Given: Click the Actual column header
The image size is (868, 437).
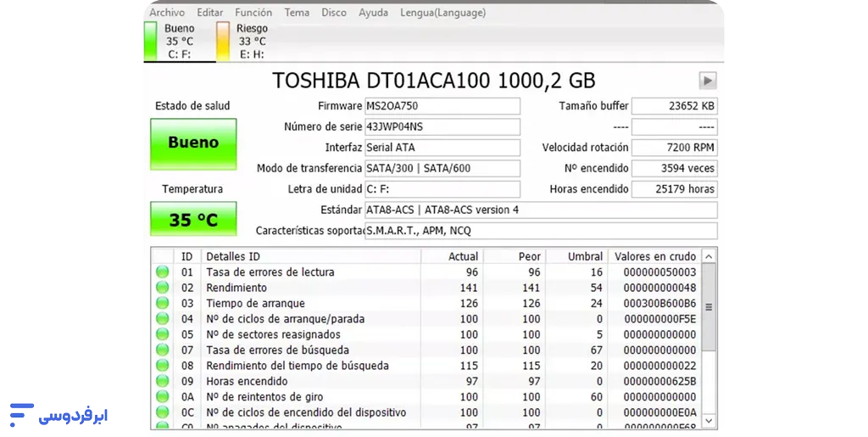Looking at the screenshot, I should click(453, 256).
